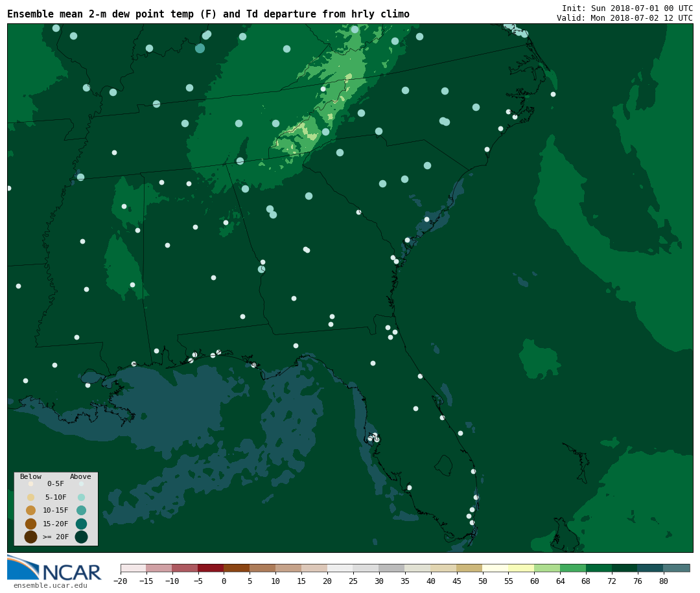
Task: Select the 10 to 15 colorbar segment
Action: point(289,568)
